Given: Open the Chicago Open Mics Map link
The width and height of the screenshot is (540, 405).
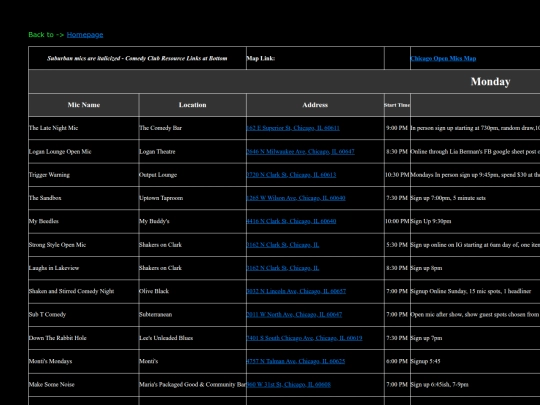Looking at the screenshot, I should [443, 58].
